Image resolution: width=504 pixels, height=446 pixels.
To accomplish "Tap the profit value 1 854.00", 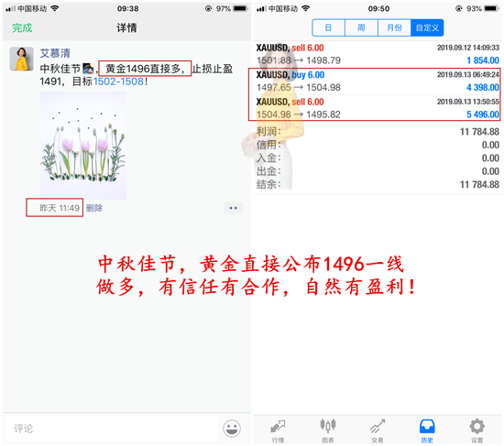I will [x=482, y=60].
